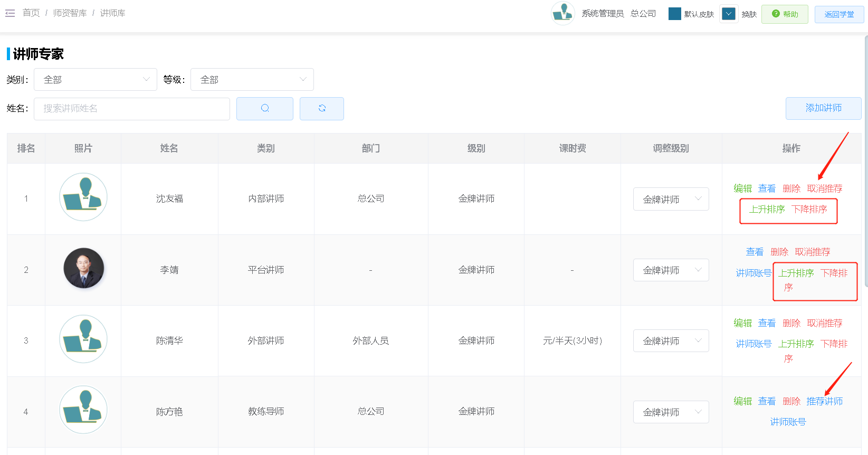This screenshot has width=868, height=455.
Task: Toggle the sidebar collapse hamburger icon
Action: [x=10, y=13]
